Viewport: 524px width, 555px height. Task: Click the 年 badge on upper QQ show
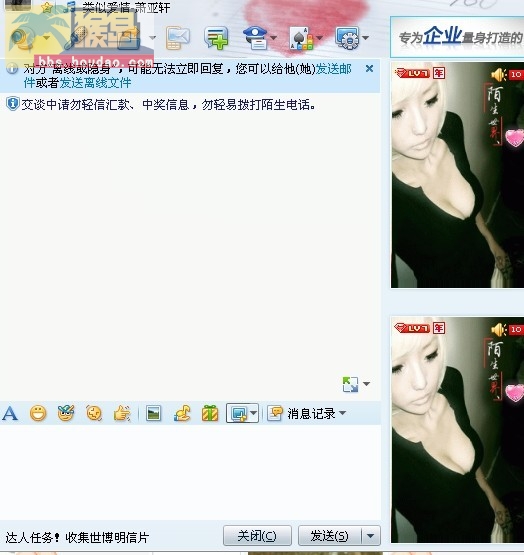click(439, 73)
